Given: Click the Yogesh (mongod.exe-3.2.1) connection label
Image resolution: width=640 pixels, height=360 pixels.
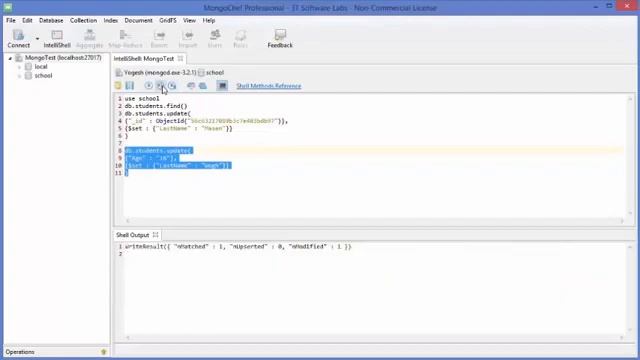Looking at the screenshot, I should 160,73.
